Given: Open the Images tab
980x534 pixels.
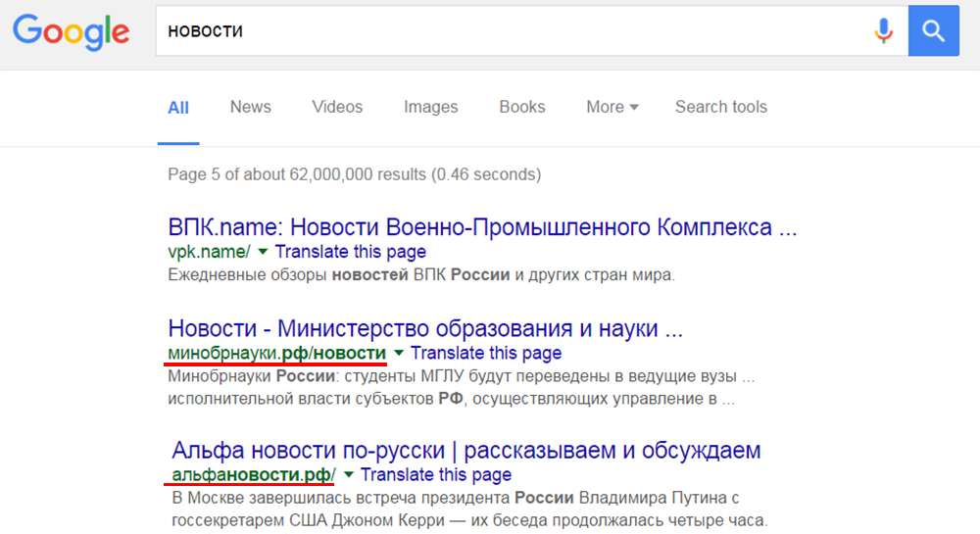Looking at the screenshot, I should pos(430,107).
